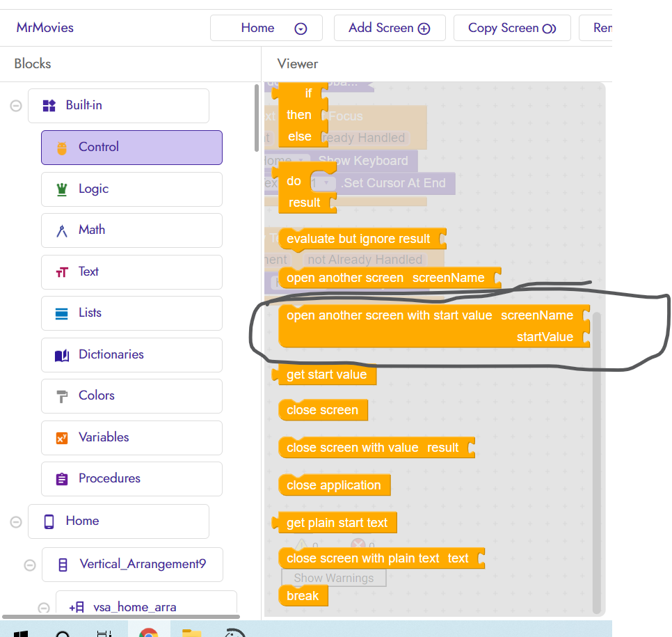Open the Dictionaries book icon
The width and height of the screenshot is (672, 637).
[x=62, y=355]
